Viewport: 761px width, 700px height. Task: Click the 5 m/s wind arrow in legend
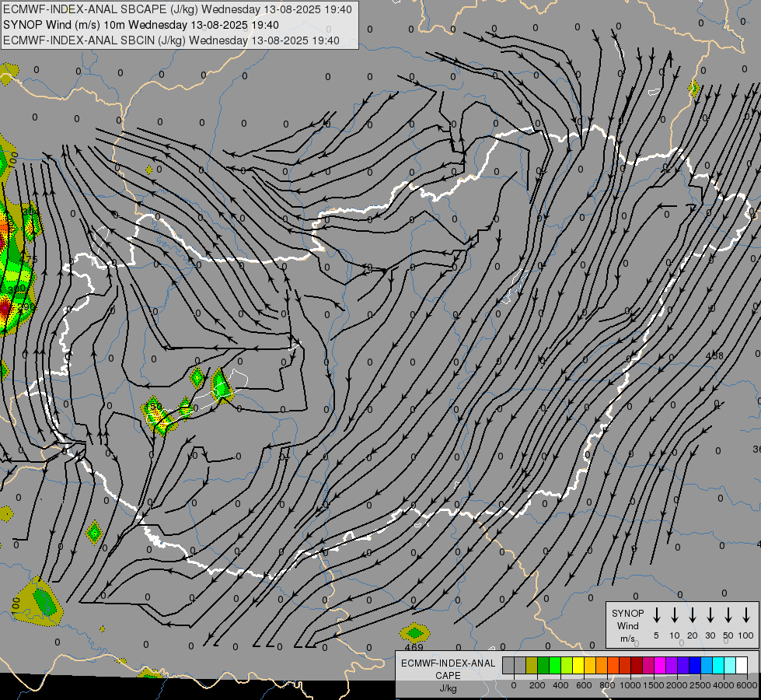(657, 615)
